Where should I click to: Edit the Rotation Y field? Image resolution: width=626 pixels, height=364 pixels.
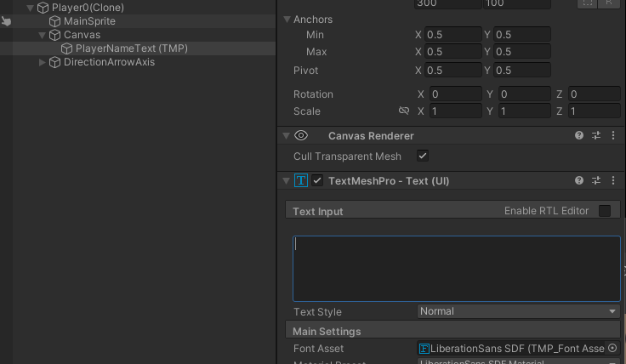tap(525, 94)
